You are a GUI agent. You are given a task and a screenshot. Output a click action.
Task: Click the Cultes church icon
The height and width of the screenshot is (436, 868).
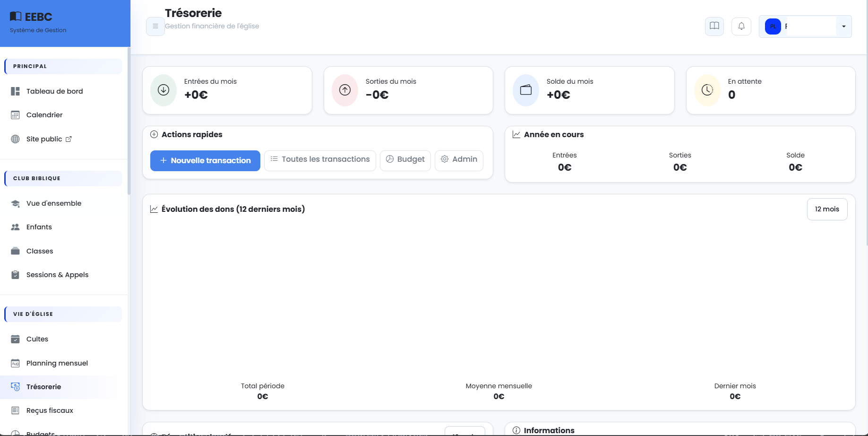(x=15, y=339)
